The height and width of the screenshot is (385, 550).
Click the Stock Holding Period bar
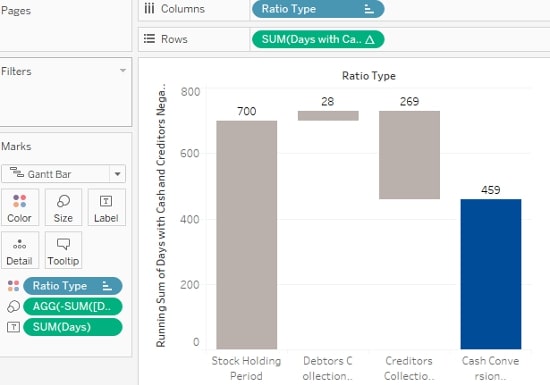[x=247, y=235]
